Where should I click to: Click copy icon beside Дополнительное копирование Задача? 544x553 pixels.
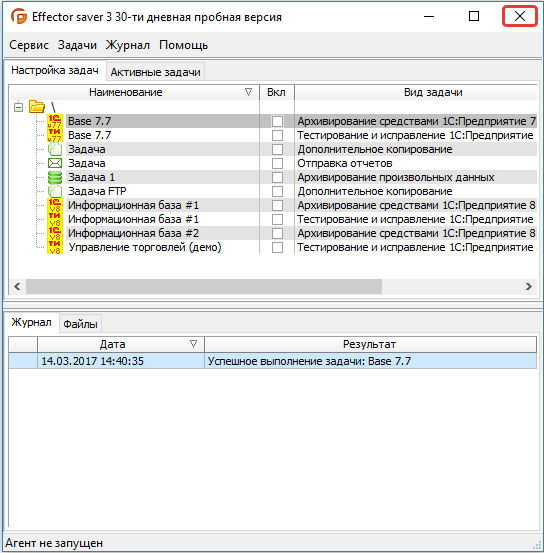coord(55,149)
